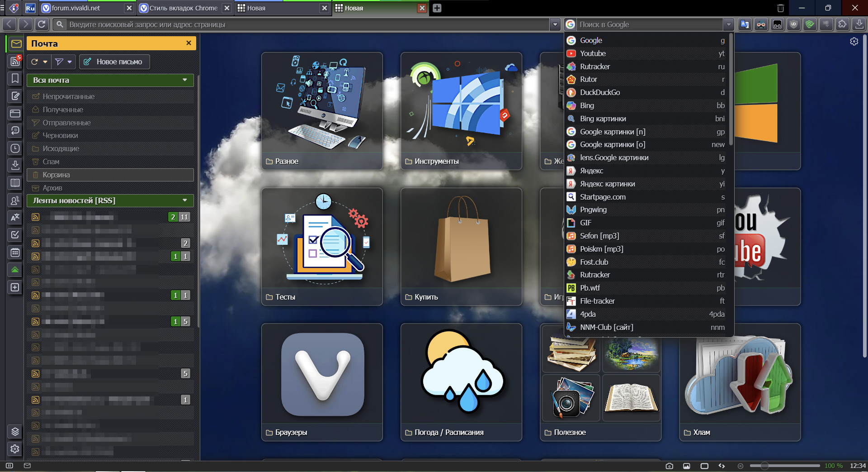
Task: Switch to forum.vivaldi.net tab
Action: (87, 8)
